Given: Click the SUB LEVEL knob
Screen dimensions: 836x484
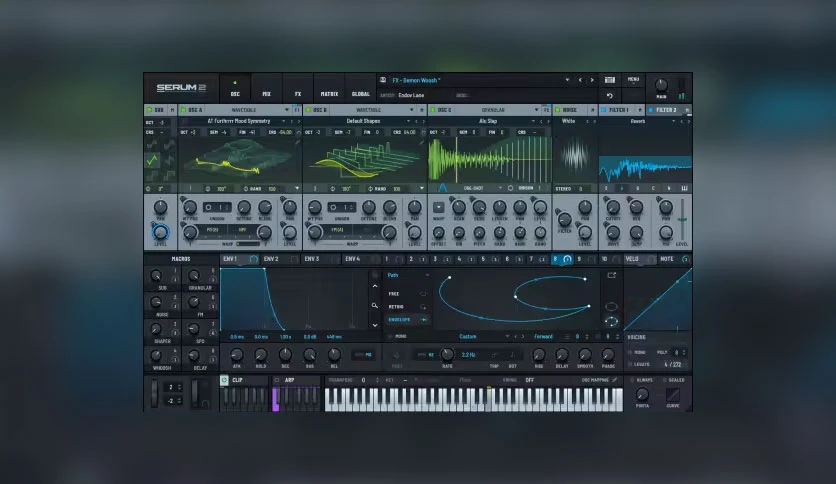Looking at the screenshot, I should click(x=160, y=232).
